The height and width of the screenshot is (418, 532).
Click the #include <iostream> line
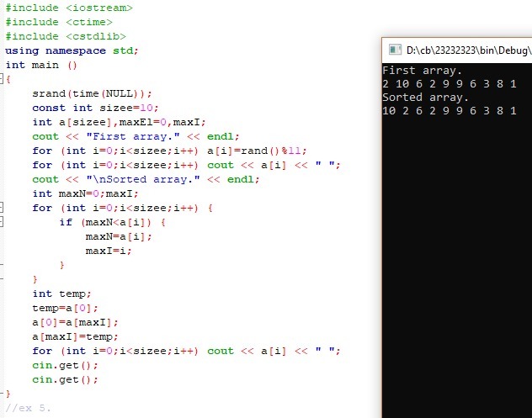(x=69, y=8)
